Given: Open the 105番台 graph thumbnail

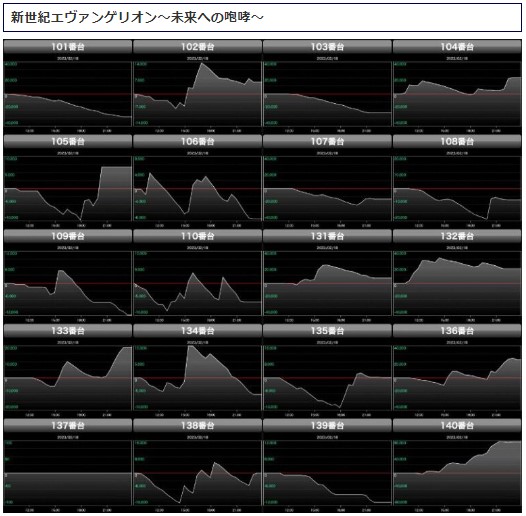Looking at the screenshot, I should [x=68, y=189].
